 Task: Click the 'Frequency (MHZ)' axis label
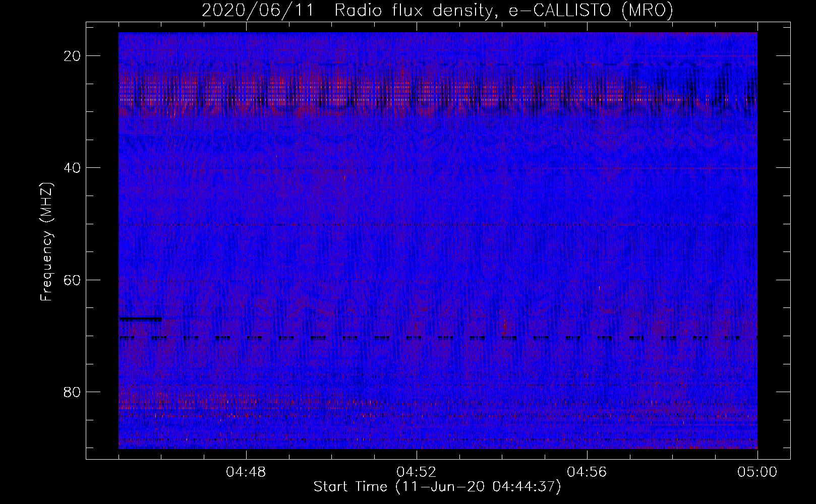coord(46,242)
